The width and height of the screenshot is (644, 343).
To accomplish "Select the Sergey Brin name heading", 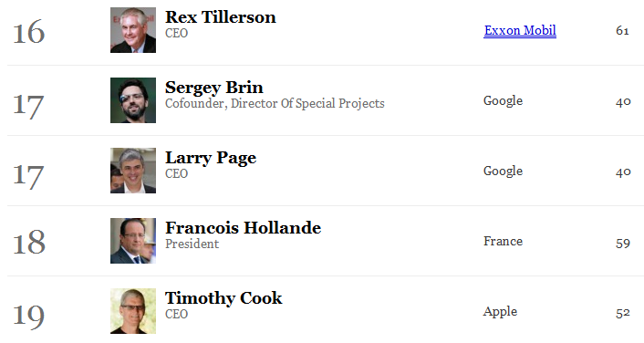I will click(x=214, y=88).
